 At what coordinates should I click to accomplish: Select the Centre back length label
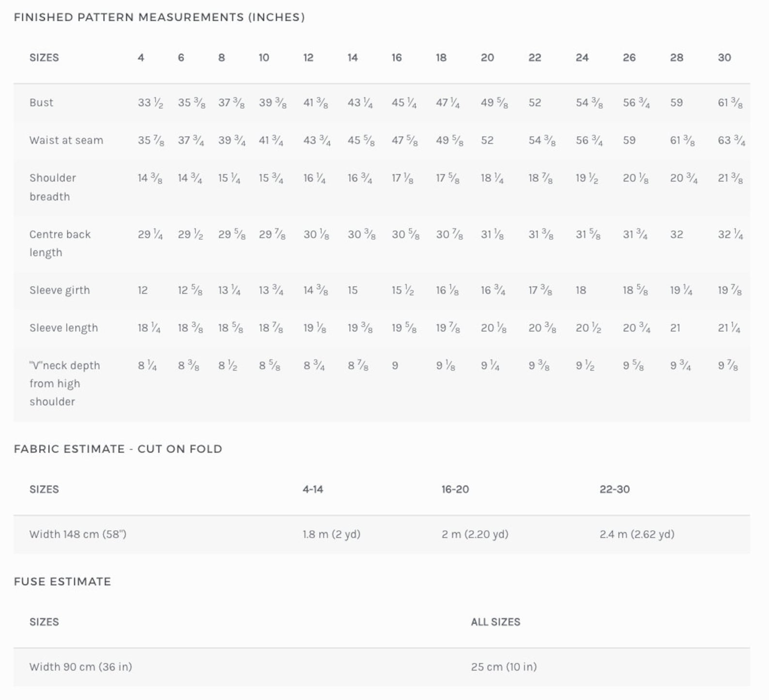[x=60, y=243]
